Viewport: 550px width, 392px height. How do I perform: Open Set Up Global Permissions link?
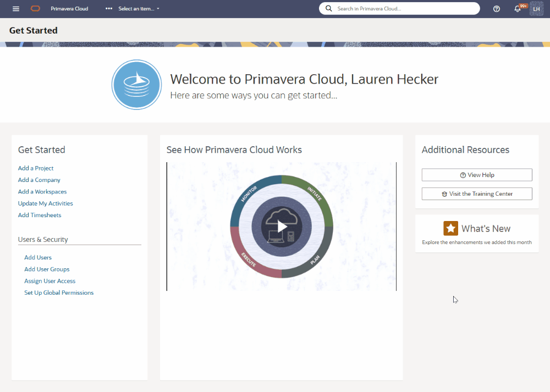(x=59, y=293)
